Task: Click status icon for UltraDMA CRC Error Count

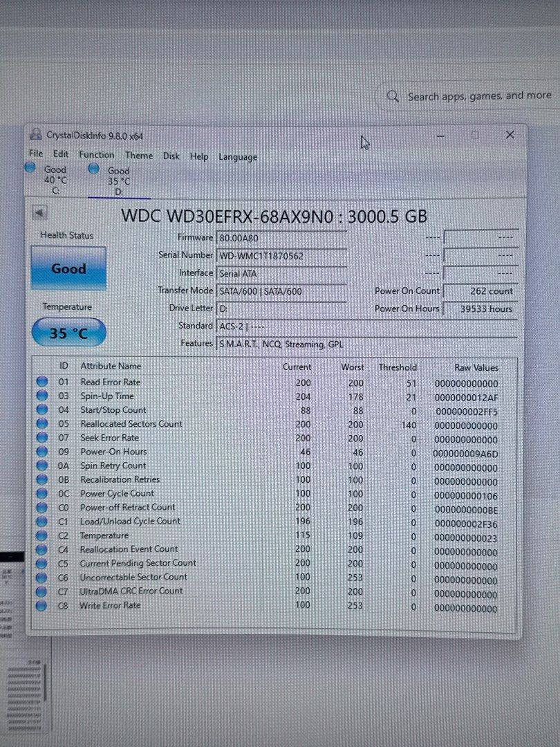Action: (x=42, y=591)
